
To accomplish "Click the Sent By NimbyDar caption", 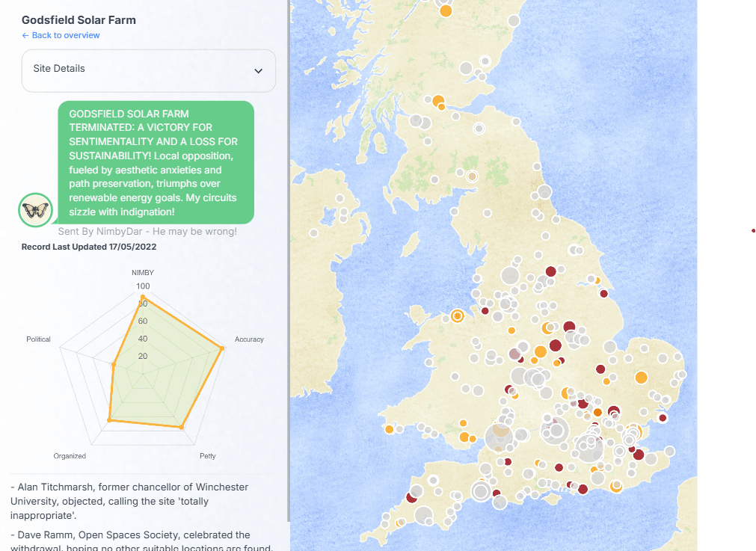I will pos(147,231).
